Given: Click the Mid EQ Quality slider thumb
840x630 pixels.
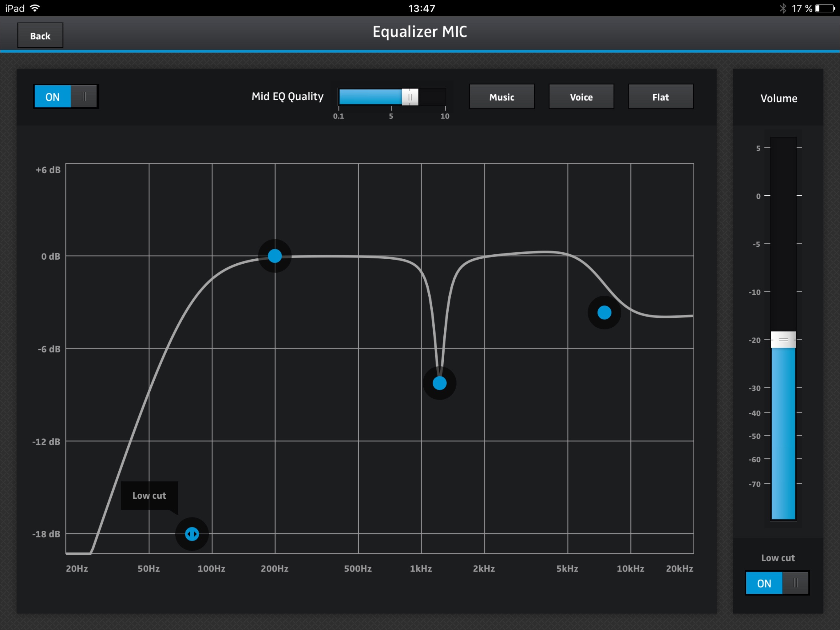Looking at the screenshot, I should click(410, 97).
